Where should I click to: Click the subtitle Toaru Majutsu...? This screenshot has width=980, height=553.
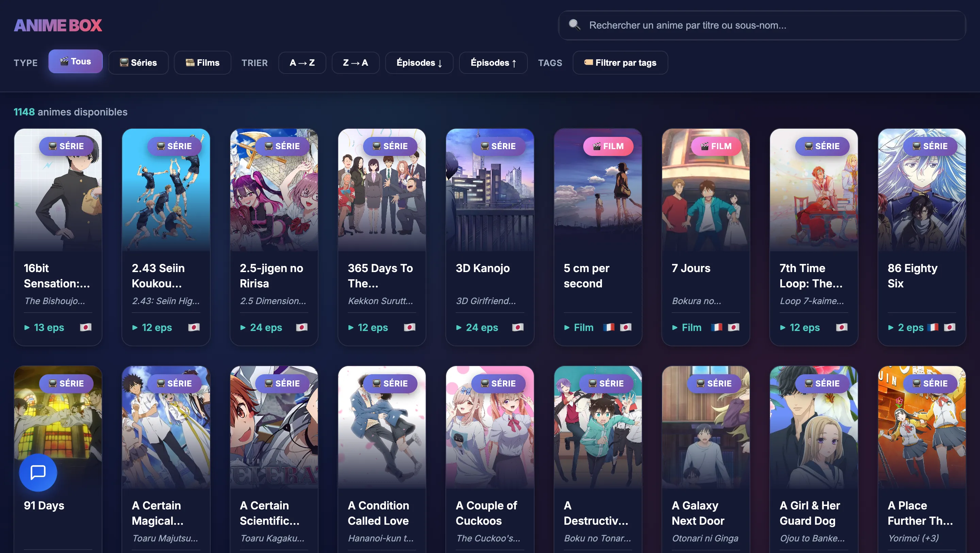(x=165, y=538)
